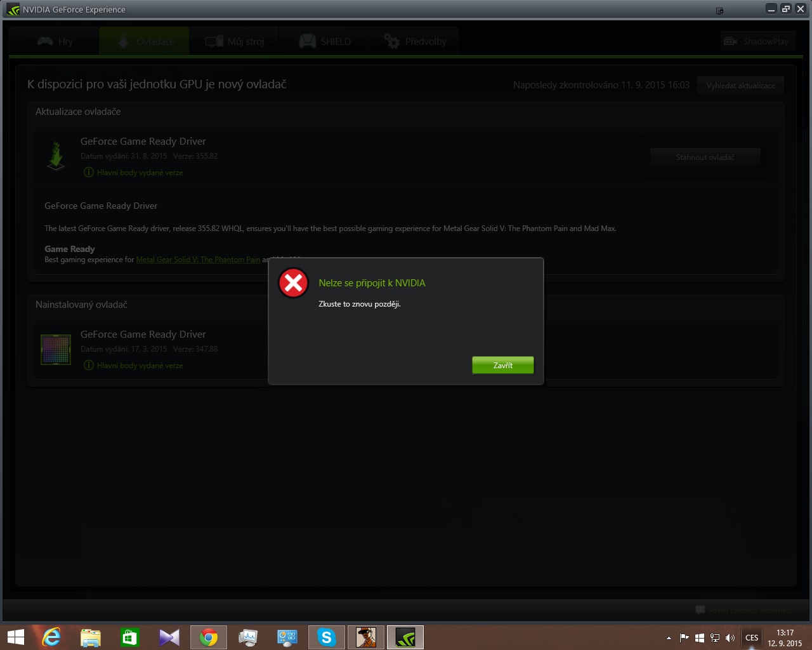
Task: Click Stáhnout ovladač button
Action: (x=705, y=157)
